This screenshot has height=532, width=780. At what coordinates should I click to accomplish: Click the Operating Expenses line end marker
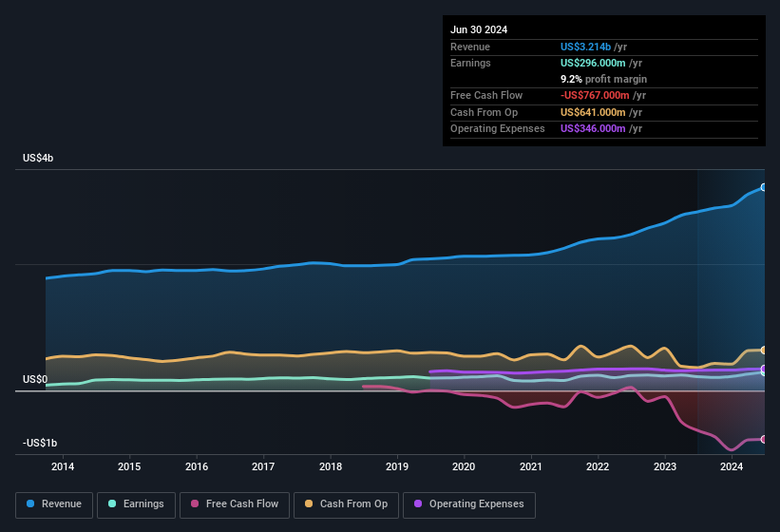[x=764, y=369]
